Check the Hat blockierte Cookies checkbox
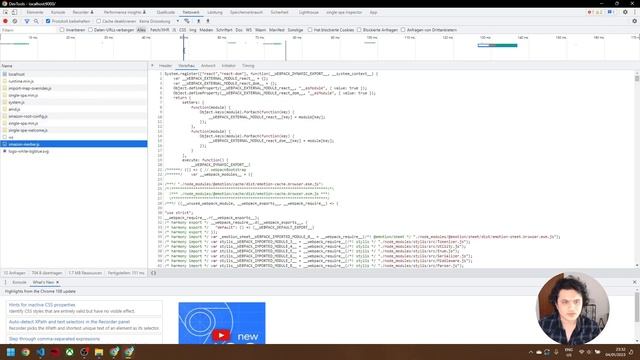This screenshot has height=360, width=640. click(310, 30)
